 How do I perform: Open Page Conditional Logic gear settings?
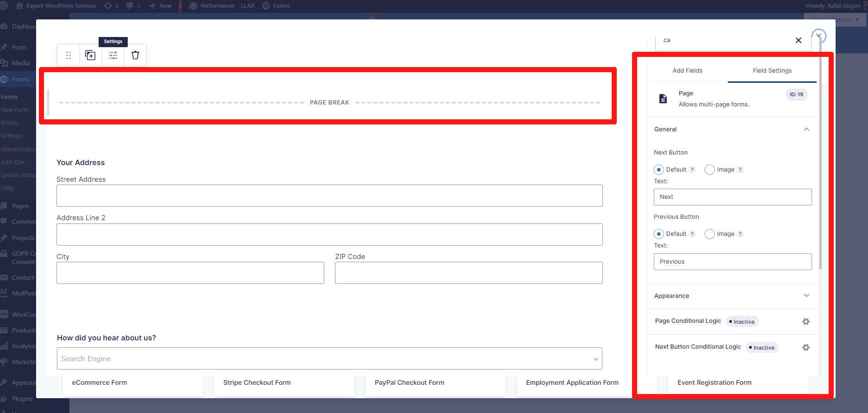806,321
